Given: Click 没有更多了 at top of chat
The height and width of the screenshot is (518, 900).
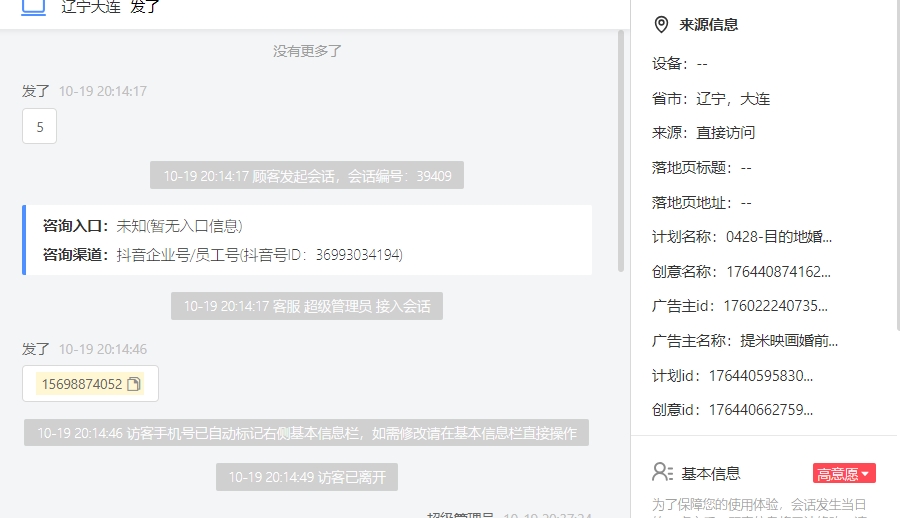Looking at the screenshot, I should [x=307, y=51].
